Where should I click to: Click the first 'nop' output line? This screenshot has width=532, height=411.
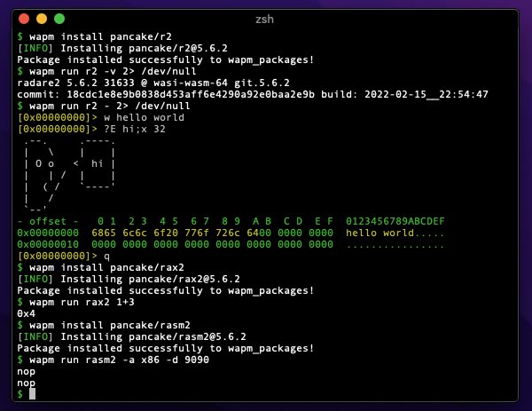(x=26, y=372)
